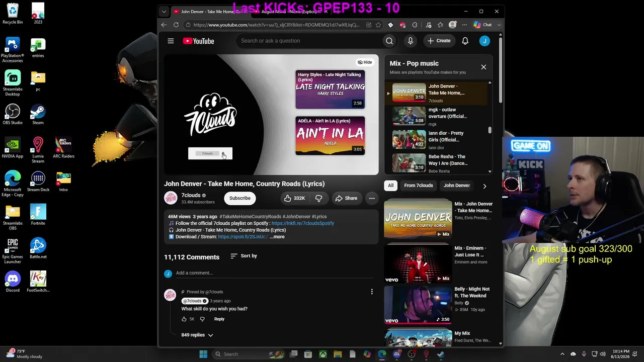
Task: Expand the 849 replies thread
Action: [x=197, y=335]
